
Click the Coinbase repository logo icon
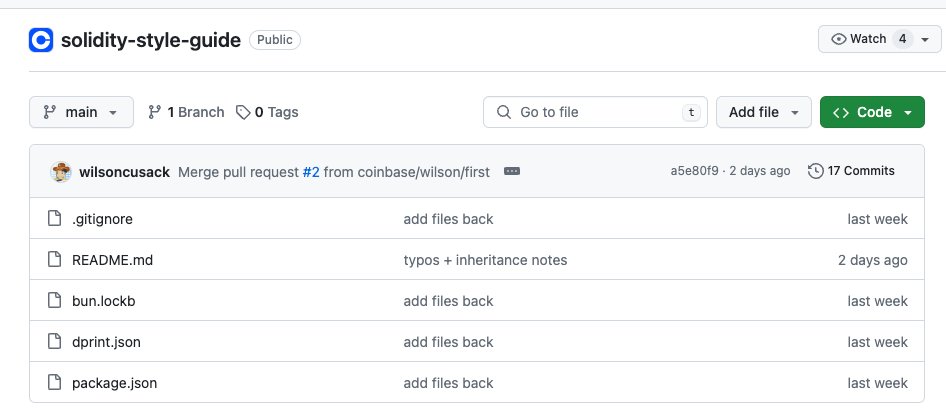tap(41, 40)
